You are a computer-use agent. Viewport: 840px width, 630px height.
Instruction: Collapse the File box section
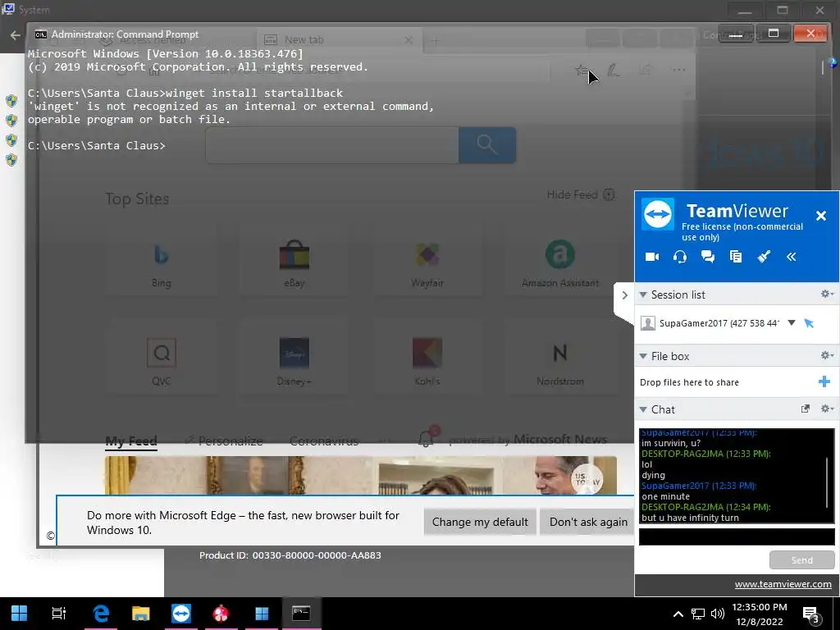(x=643, y=356)
